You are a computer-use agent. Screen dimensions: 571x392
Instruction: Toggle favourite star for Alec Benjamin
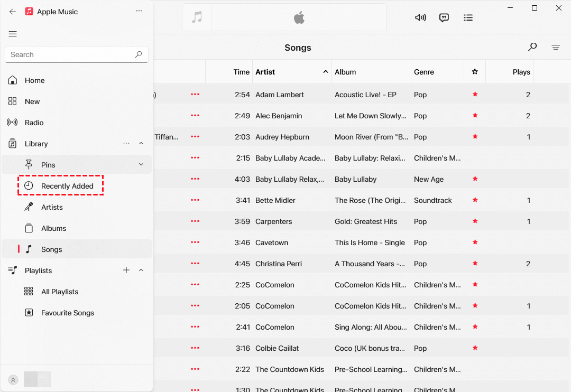475,115
